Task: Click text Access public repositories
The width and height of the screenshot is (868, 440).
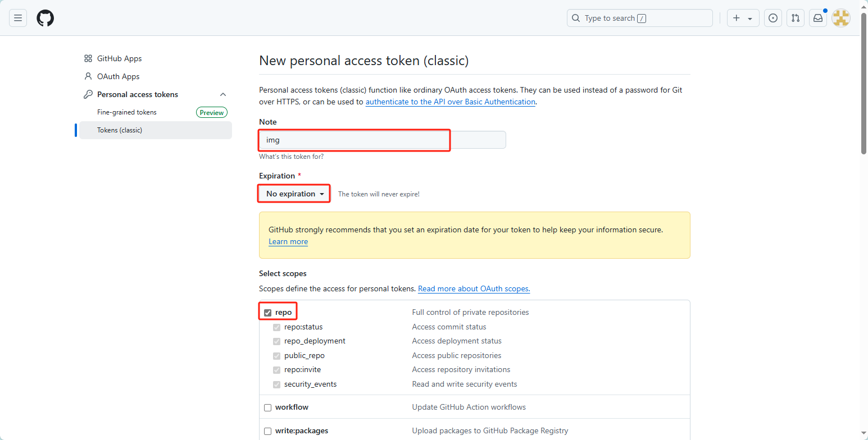Action: [457, 355]
